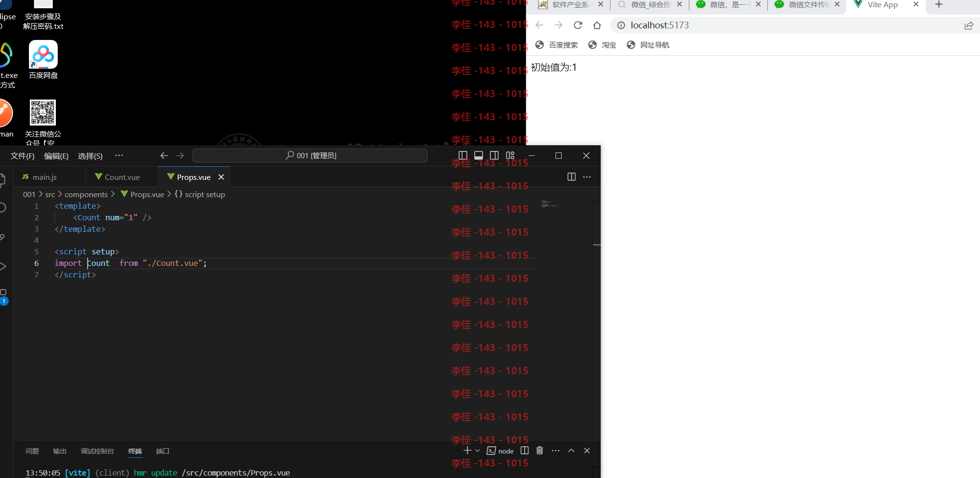
Task: Click line 2 Count num tag code
Action: click(112, 217)
